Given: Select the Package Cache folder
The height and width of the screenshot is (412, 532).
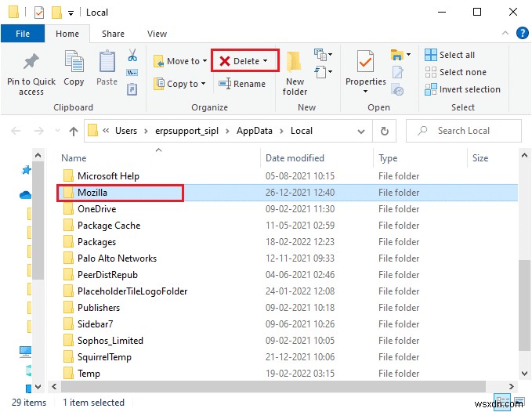Looking at the screenshot, I should [x=288, y=226].
